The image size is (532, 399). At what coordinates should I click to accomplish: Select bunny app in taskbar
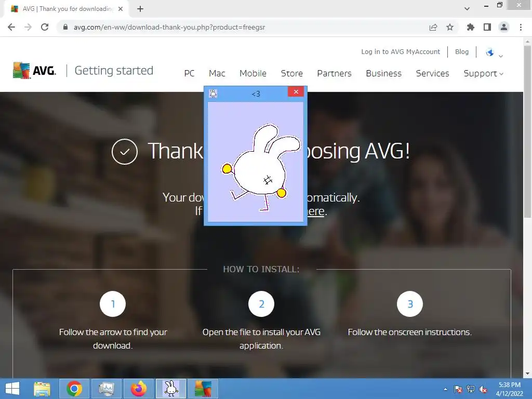171,389
